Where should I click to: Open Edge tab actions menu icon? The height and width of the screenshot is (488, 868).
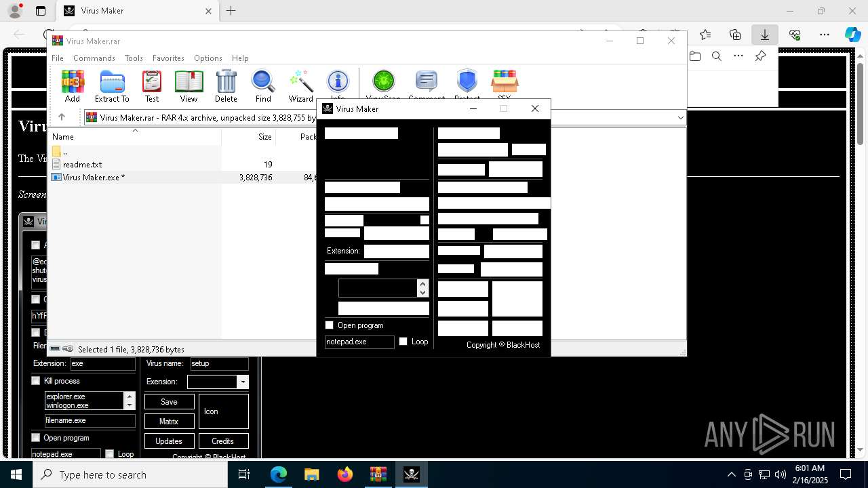tap(41, 11)
